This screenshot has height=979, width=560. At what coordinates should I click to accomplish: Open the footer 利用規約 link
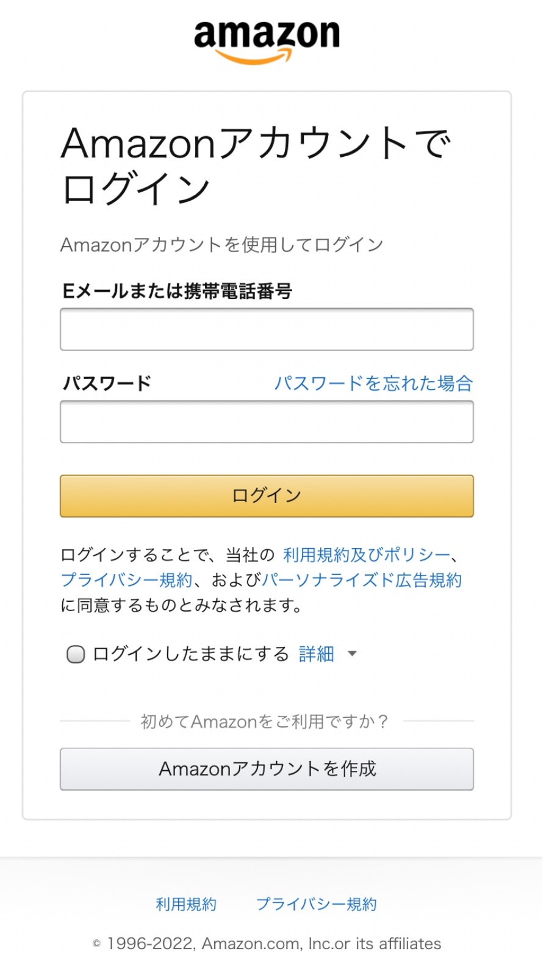coord(186,904)
